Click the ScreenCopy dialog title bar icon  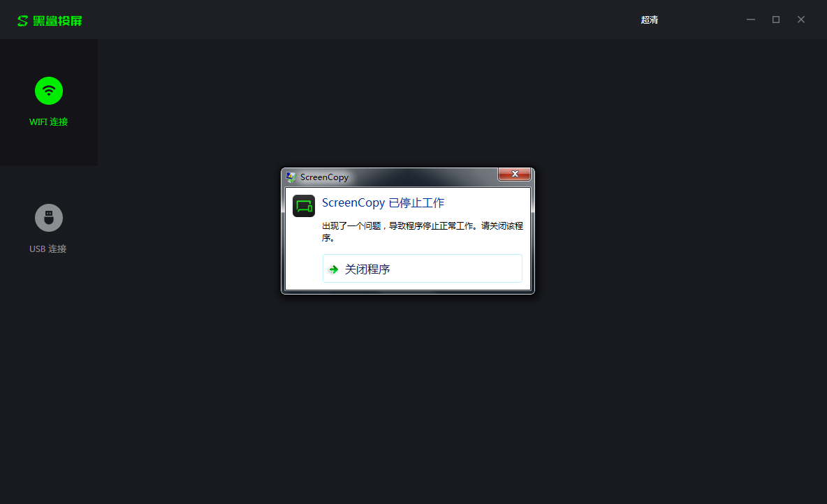291,177
